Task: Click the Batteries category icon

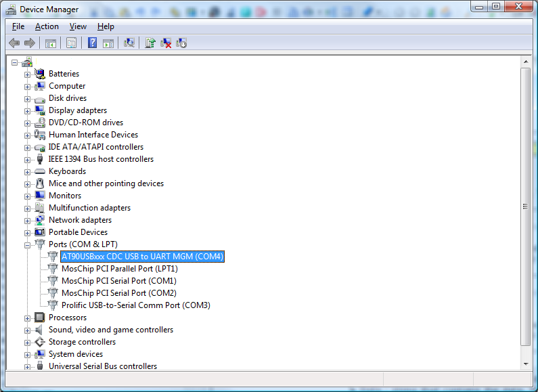Action: (x=40, y=73)
